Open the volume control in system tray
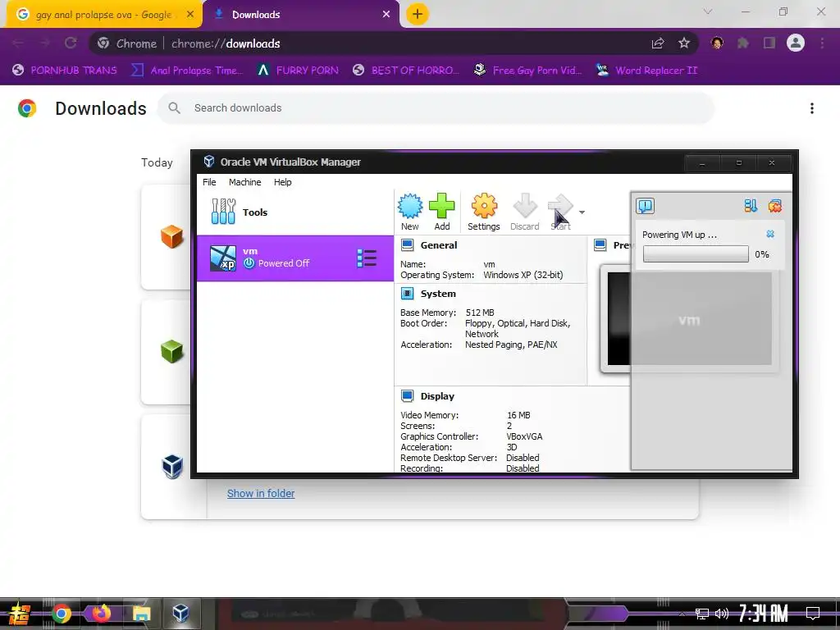840x630 pixels. tap(722, 614)
